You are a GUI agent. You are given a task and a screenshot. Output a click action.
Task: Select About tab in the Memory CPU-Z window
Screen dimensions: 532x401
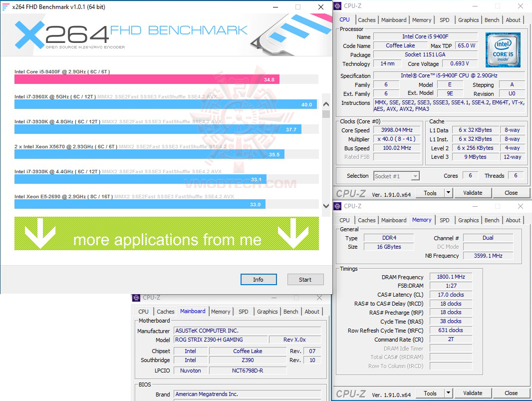tap(513, 220)
